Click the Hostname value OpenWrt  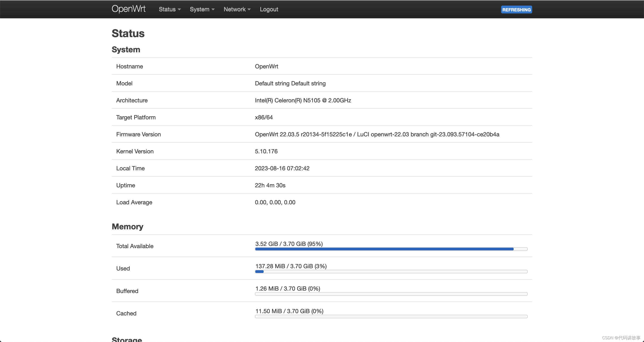pyautogui.click(x=266, y=66)
